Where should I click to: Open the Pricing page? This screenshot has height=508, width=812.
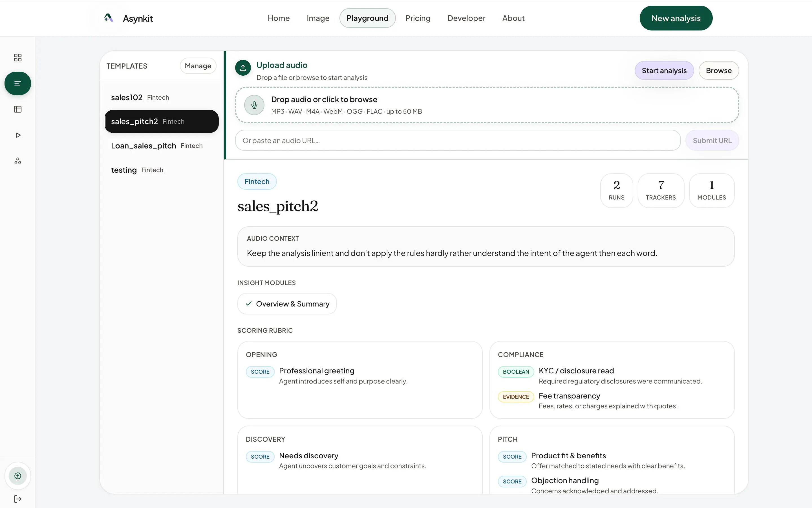click(418, 18)
